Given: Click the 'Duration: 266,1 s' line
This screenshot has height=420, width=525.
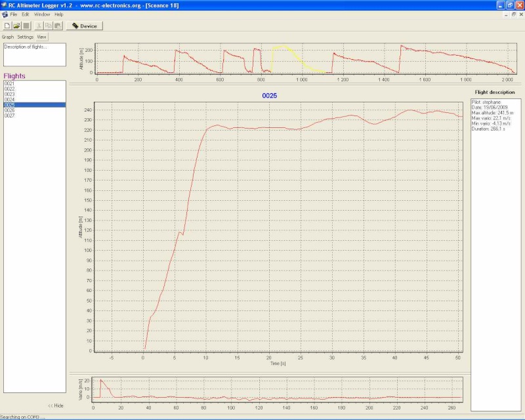Looking at the screenshot, I should [x=488, y=129].
